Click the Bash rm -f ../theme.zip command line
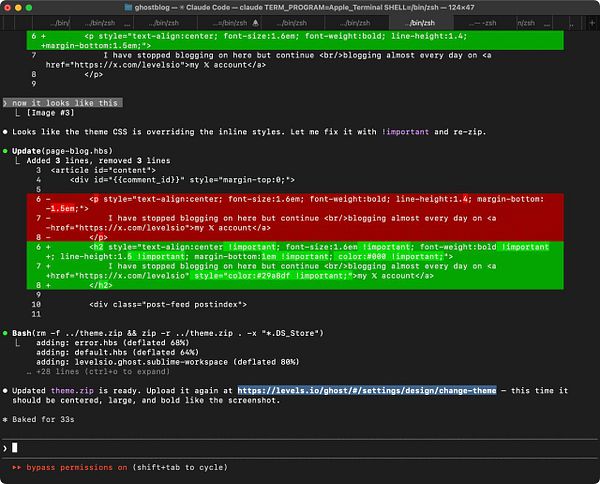The height and width of the screenshot is (484, 600). click(x=167, y=333)
